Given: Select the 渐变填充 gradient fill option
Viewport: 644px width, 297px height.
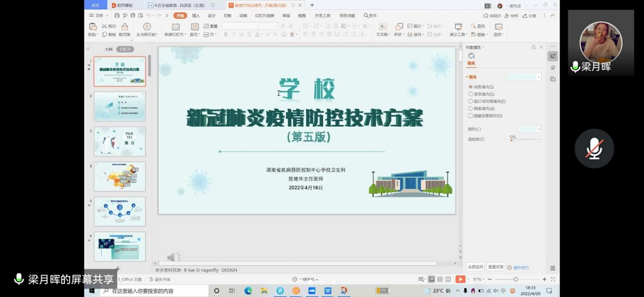Looking at the screenshot, I should click(471, 93).
